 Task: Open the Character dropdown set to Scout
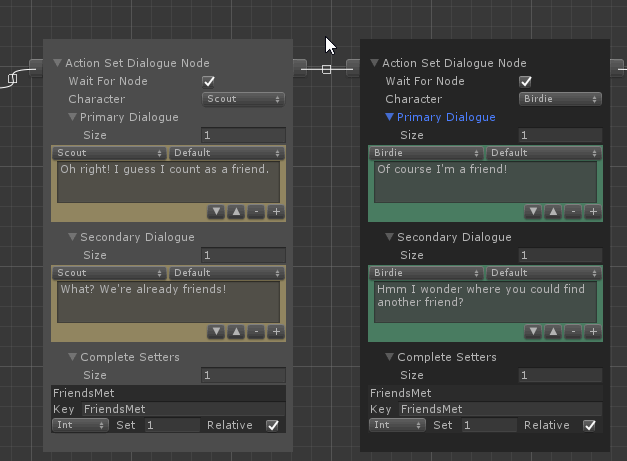pyautogui.click(x=244, y=99)
